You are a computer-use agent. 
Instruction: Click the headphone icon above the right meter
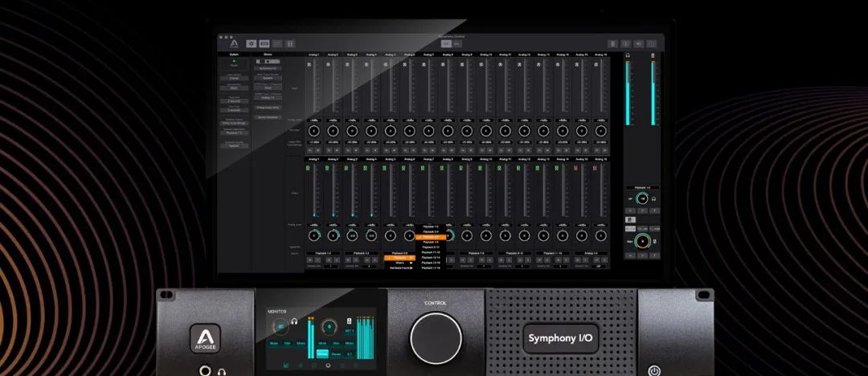[x=628, y=55]
